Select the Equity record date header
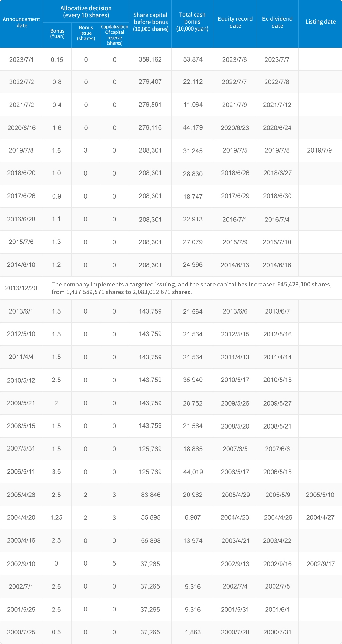342x644 pixels. (235, 22)
